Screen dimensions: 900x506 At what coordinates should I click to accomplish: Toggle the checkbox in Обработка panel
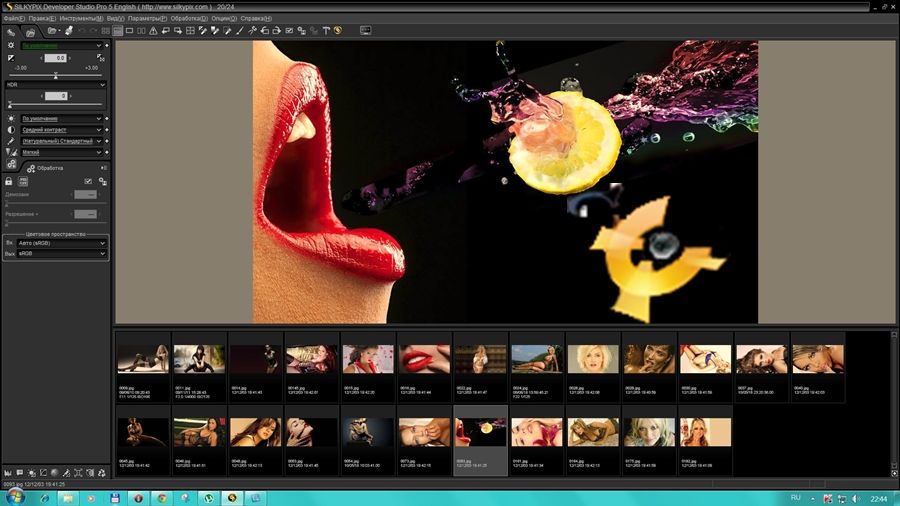click(88, 181)
